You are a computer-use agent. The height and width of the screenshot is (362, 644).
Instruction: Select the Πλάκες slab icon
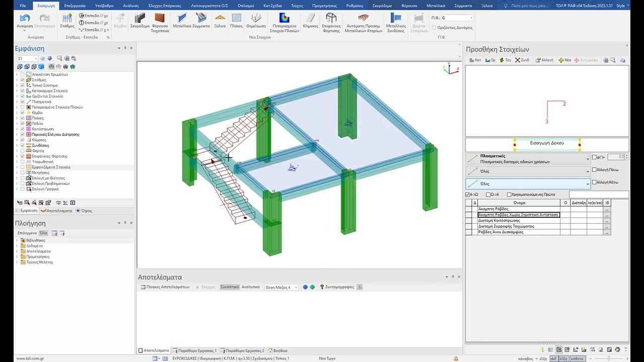point(236,19)
